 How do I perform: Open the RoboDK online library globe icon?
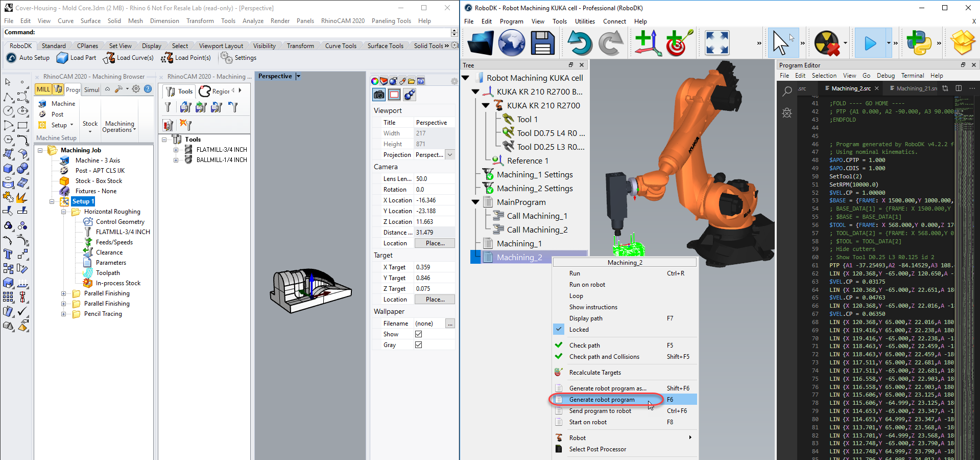[x=511, y=43]
